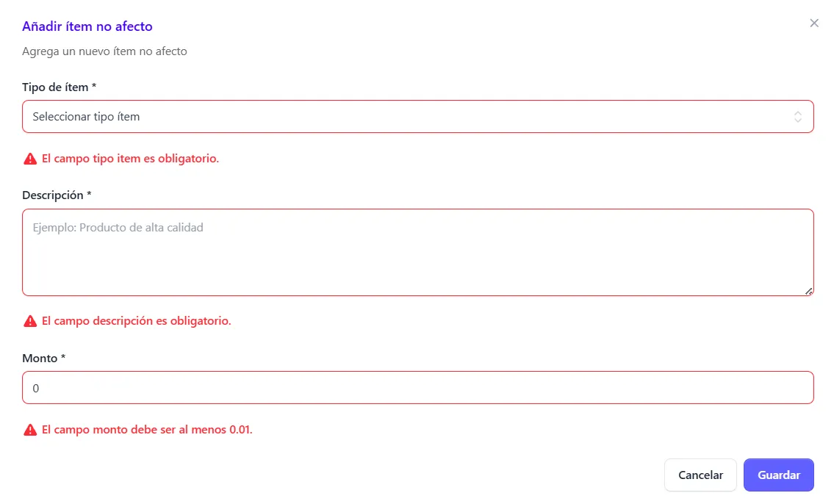Click the "Agrega un nuevo ítem no afecto" subtitle

[x=104, y=51]
